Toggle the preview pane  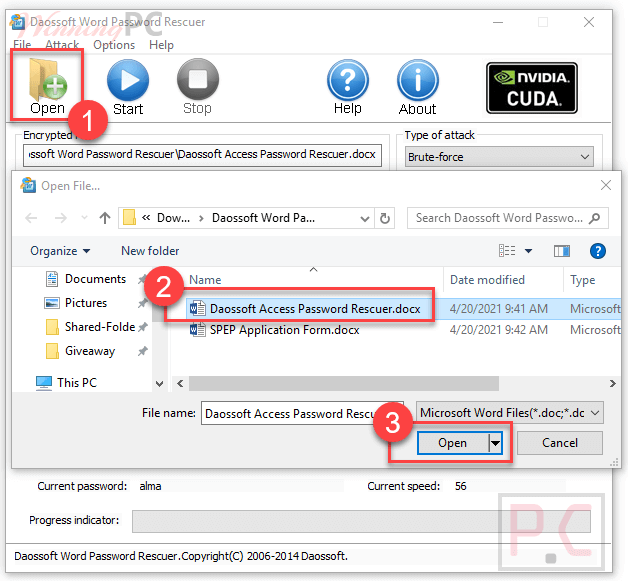tap(562, 251)
